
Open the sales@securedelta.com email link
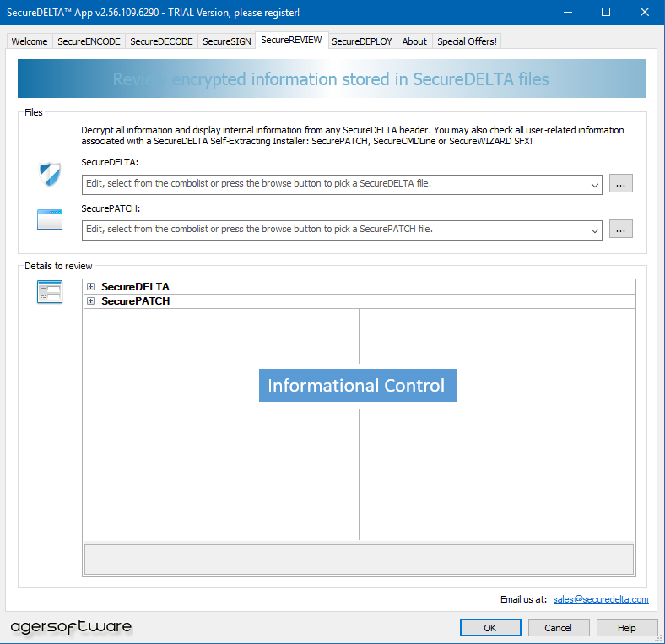pyautogui.click(x=601, y=599)
